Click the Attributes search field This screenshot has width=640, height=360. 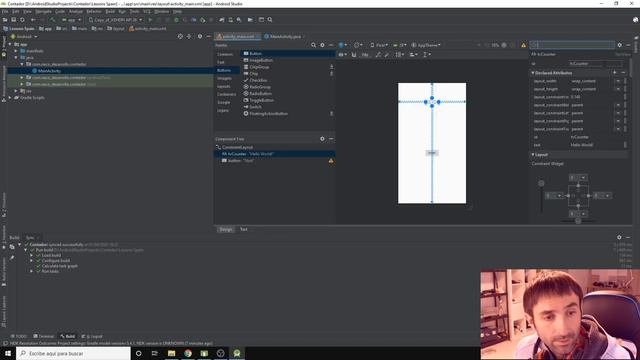pos(573,45)
